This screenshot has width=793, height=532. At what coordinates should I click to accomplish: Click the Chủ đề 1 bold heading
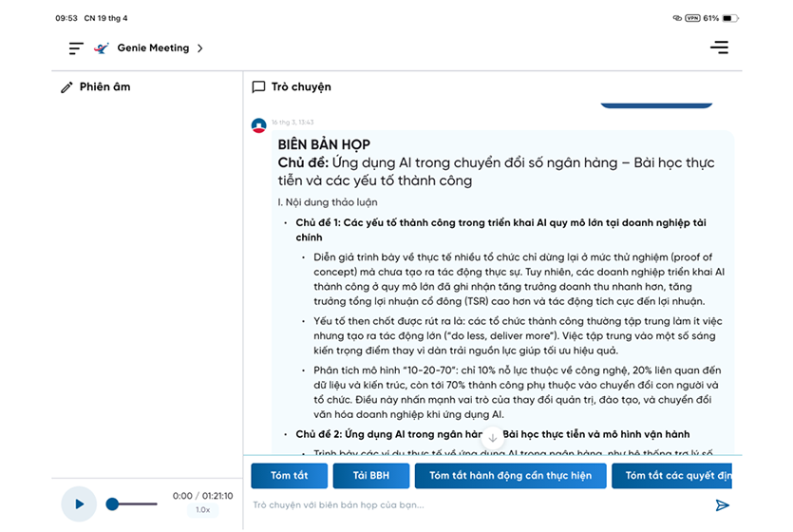coord(500,230)
